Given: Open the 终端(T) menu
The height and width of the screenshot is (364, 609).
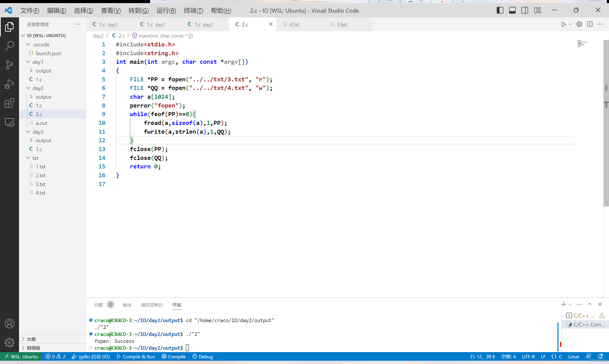Looking at the screenshot, I should tap(193, 10).
